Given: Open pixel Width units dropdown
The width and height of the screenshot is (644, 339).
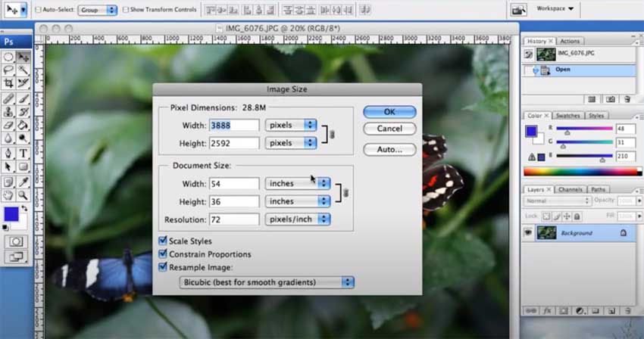Looking at the screenshot, I should 291,125.
